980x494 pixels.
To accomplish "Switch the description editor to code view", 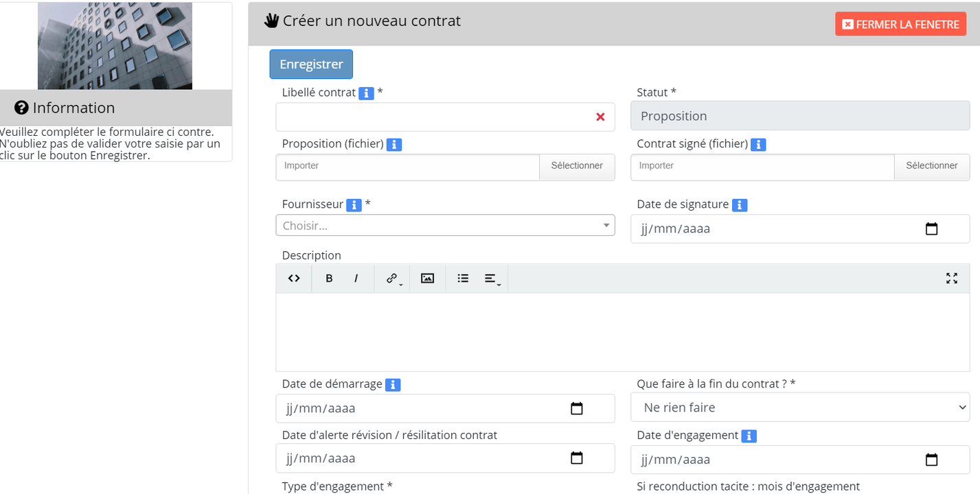I will point(293,278).
